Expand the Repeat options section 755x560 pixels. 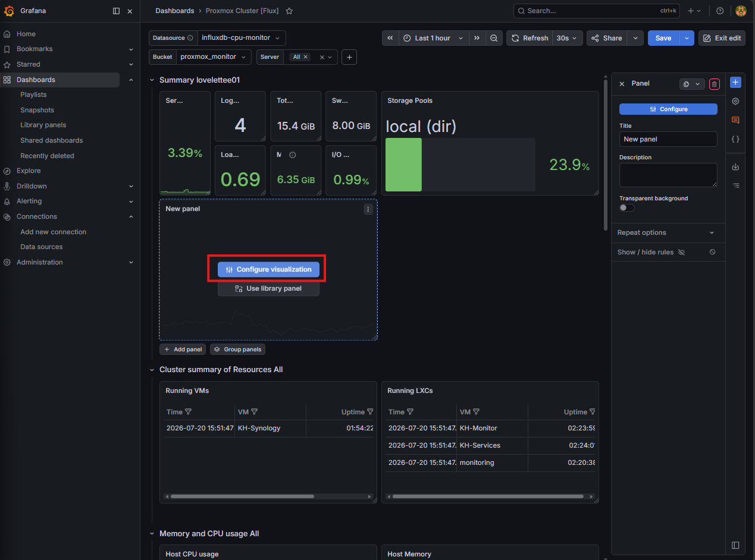[668, 232]
